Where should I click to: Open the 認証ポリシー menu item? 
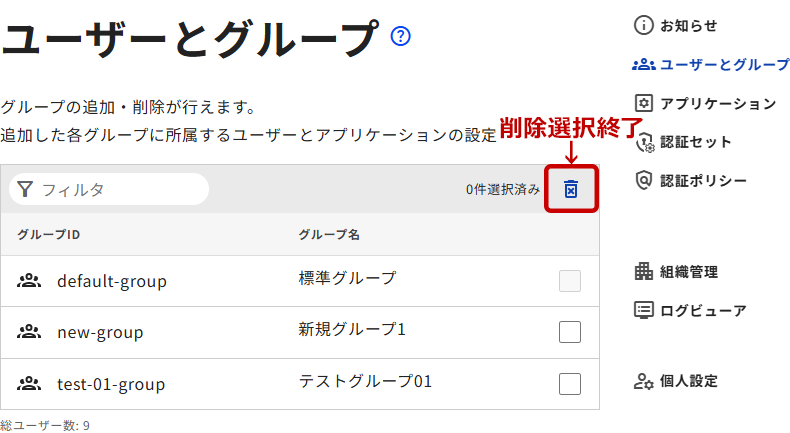(703, 180)
